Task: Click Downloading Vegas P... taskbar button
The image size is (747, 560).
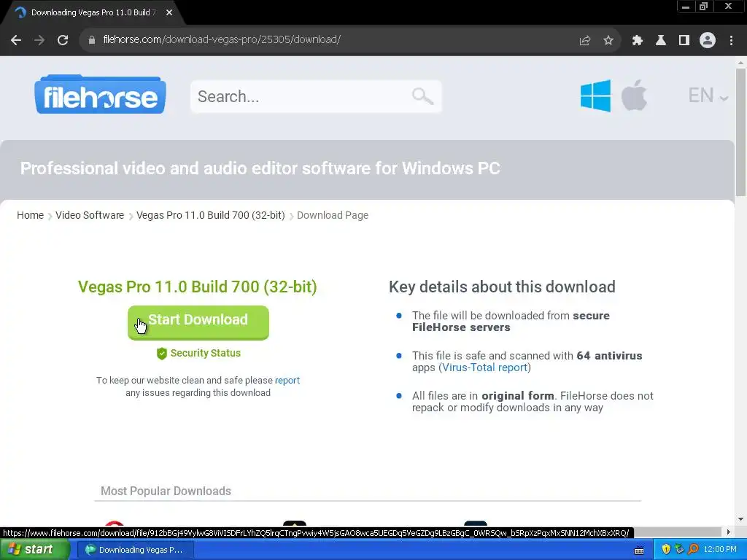Action: coord(135,550)
